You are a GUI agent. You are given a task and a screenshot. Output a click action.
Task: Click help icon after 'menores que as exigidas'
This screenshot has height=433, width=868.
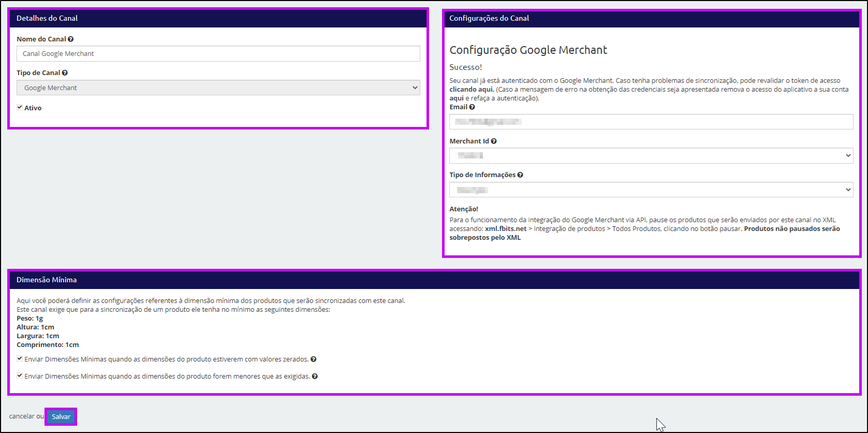coord(315,377)
